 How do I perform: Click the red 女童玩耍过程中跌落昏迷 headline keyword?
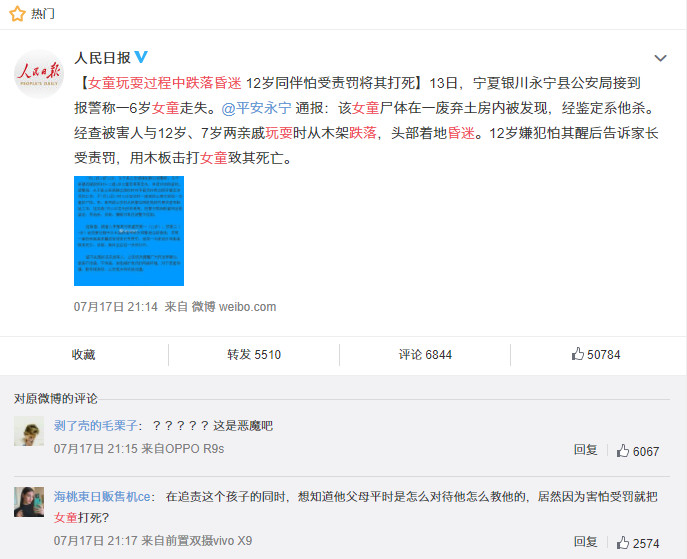pyautogui.click(x=164, y=83)
